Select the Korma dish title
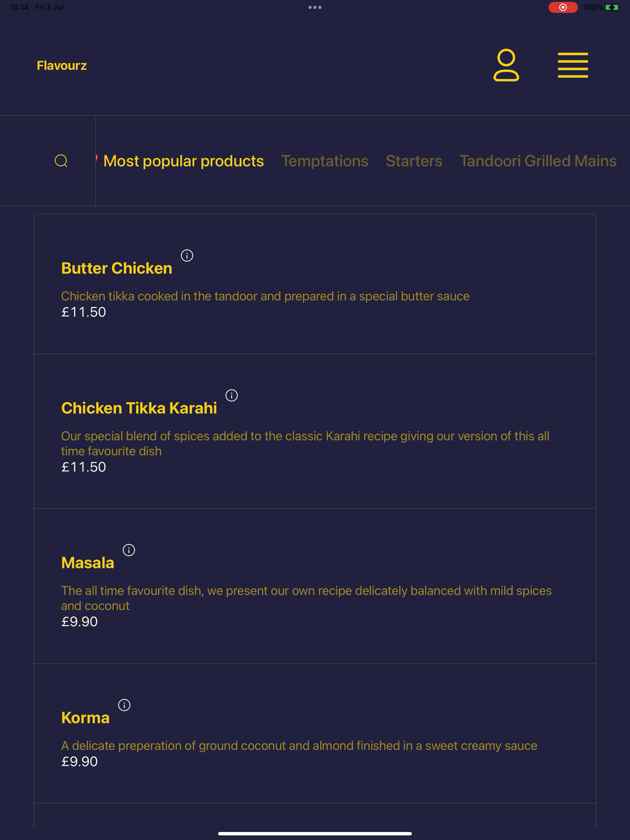 [x=86, y=717]
